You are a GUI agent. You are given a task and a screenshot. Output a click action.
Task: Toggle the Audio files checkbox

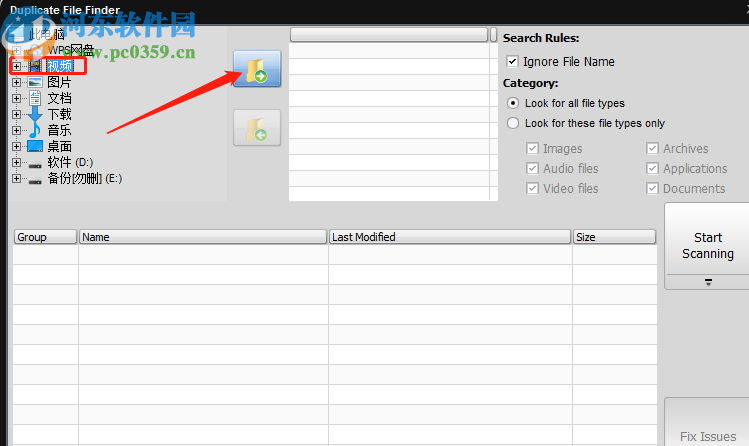[x=532, y=169]
